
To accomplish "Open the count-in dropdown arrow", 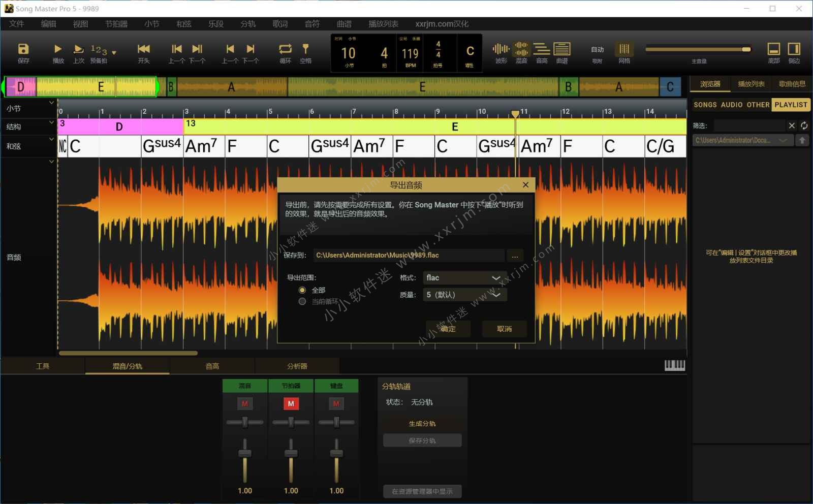I will pos(114,52).
